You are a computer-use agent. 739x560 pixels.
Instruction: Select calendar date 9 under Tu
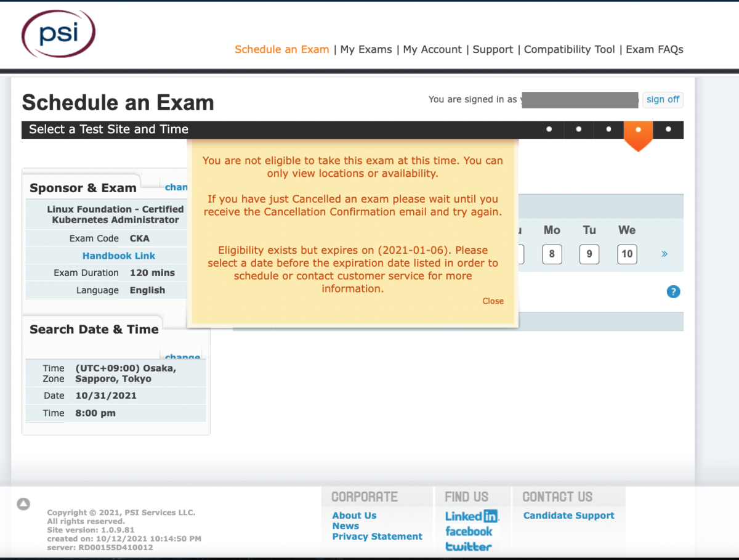point(589,254)
